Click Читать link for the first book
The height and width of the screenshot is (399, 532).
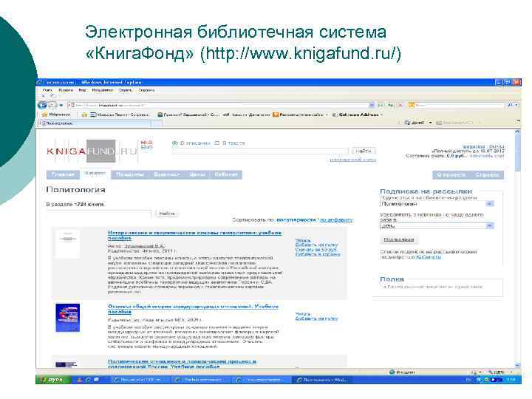303,240
